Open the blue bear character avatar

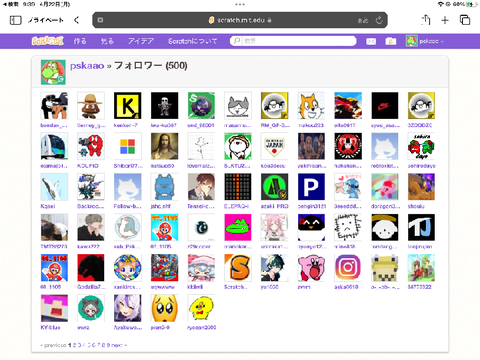click(x=164, y=187)
